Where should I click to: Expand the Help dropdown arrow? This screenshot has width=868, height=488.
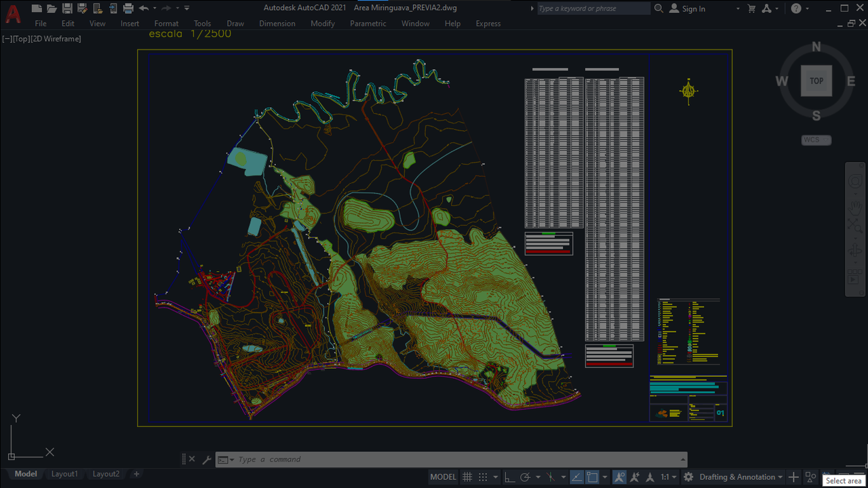pos(808,9)
